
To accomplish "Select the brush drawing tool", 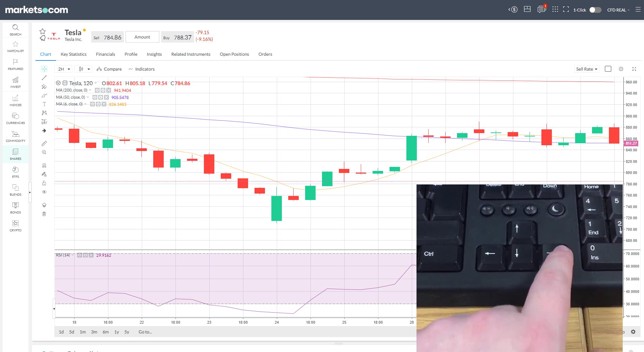I will 44,95.
